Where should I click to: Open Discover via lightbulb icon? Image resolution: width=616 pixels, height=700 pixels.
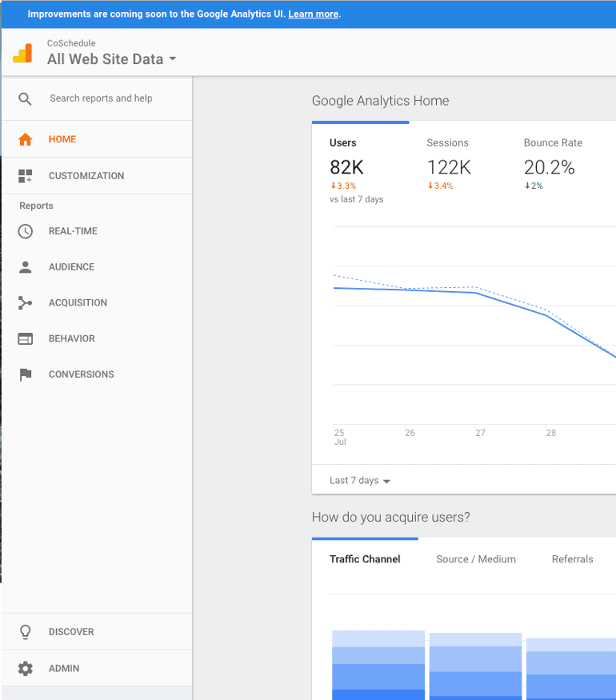click(x=26, y=632)
